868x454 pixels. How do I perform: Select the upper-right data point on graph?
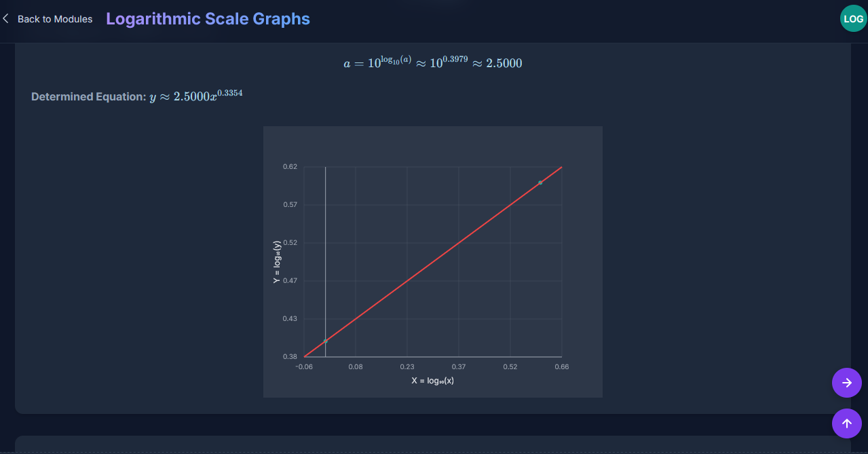(540, 183)
